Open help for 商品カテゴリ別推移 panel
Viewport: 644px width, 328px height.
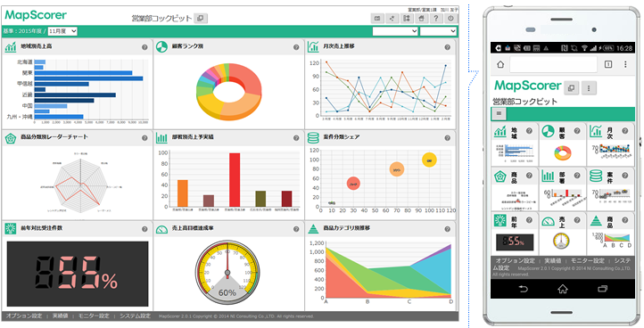tap(447, 229)
